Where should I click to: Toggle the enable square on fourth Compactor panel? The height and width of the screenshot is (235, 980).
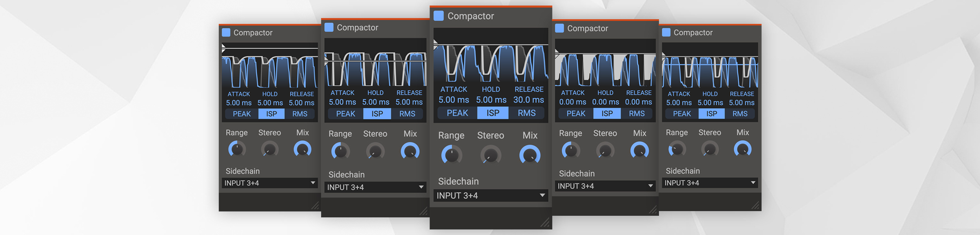tap(559, 28)
